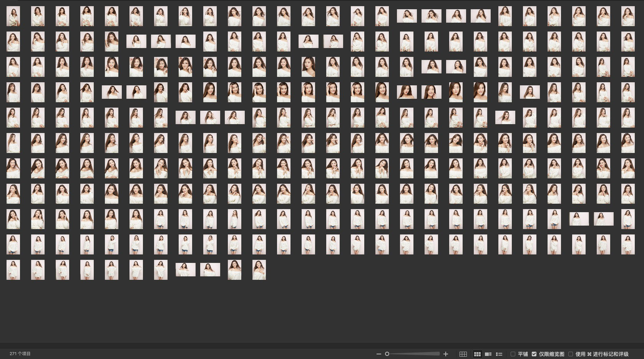Select the first thumbnail in the top row
This screenshot has height=359, width=644.
13,16
